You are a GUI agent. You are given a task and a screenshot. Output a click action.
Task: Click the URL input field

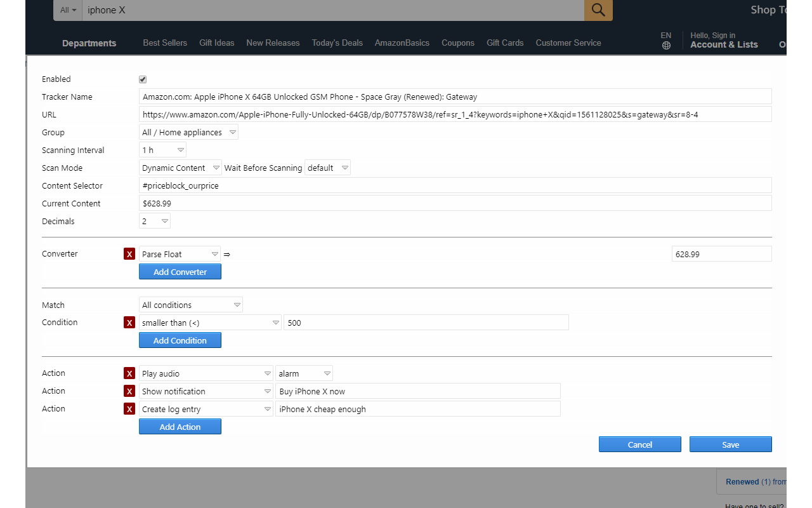click(x=455, y=114)
